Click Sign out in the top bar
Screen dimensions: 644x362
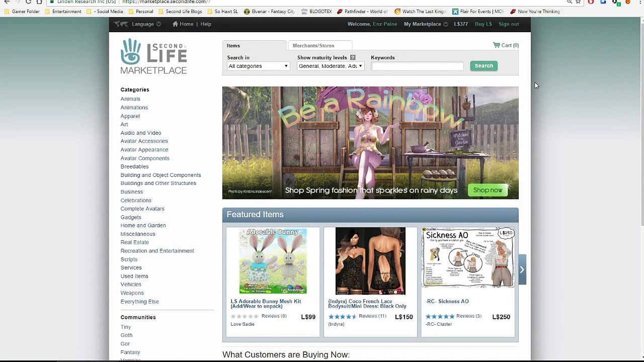click(x=509, y=24)
